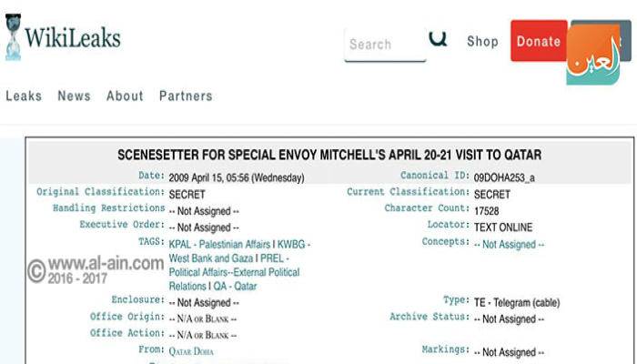Click the red Donate button

click(539, 41)
